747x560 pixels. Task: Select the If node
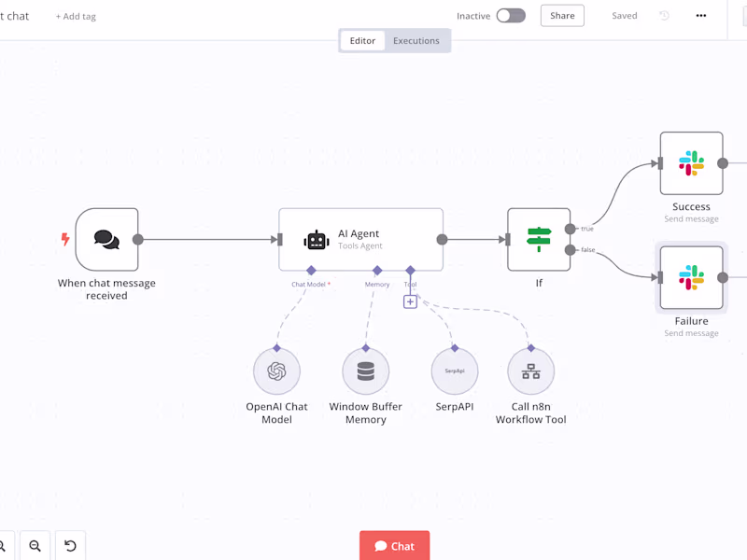coord(539,238)
